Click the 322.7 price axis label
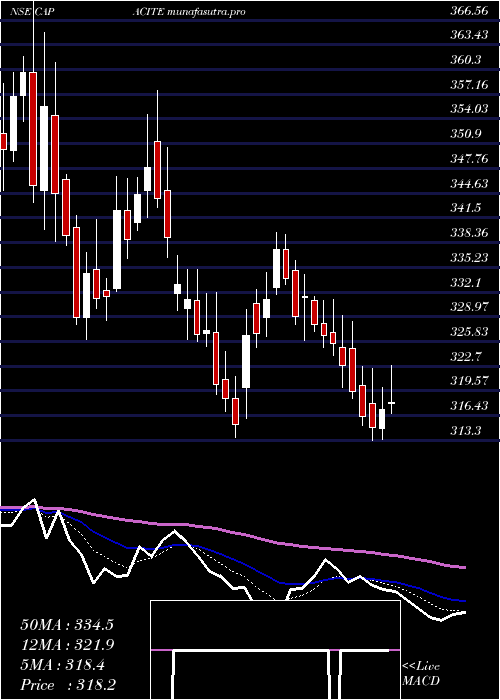Image resolution: width=500 pixels, height=700 pixels. (x=466, y=357)
